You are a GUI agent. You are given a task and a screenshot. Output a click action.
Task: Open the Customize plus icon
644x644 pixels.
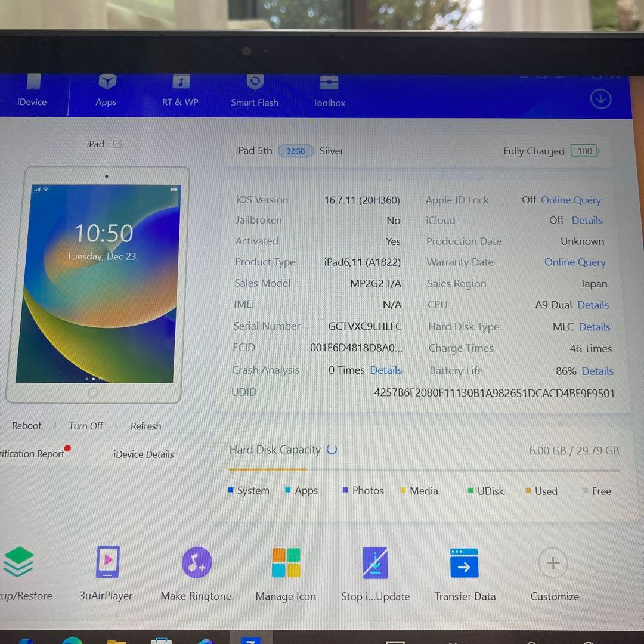point(552,562)
